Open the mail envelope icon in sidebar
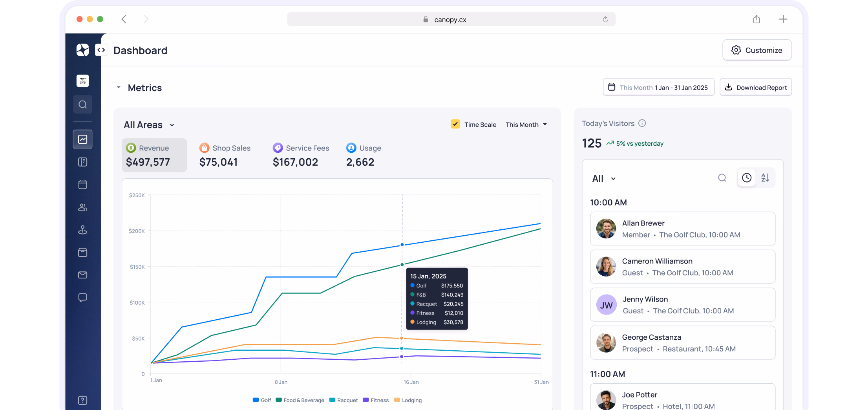This screenshot has width=868, height=410. (82, 275)
